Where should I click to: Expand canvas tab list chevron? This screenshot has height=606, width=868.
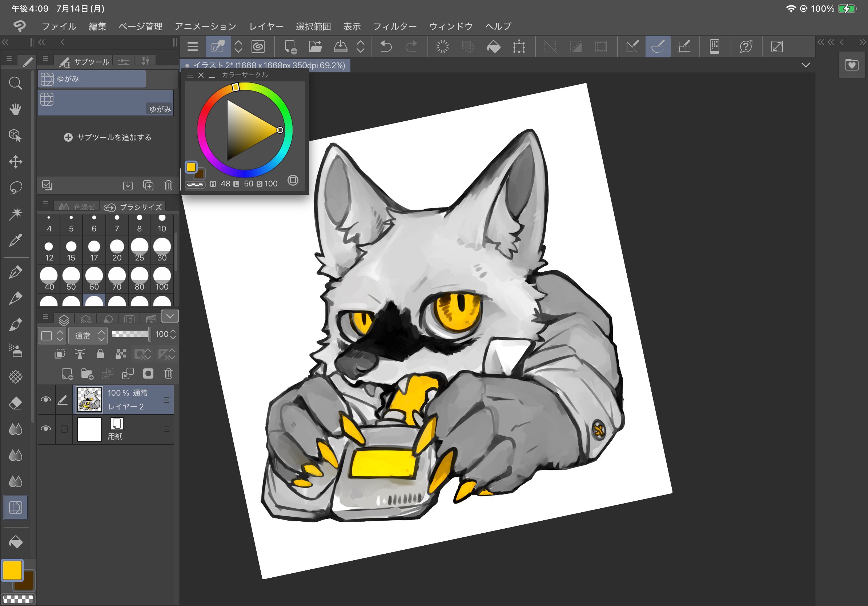805,65
